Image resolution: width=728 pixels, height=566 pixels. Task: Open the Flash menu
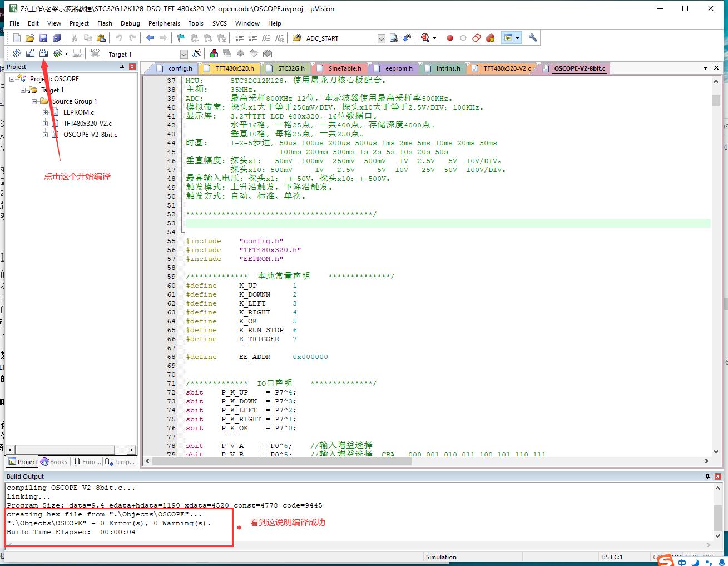pyautogui.click(x=105, y=23)
